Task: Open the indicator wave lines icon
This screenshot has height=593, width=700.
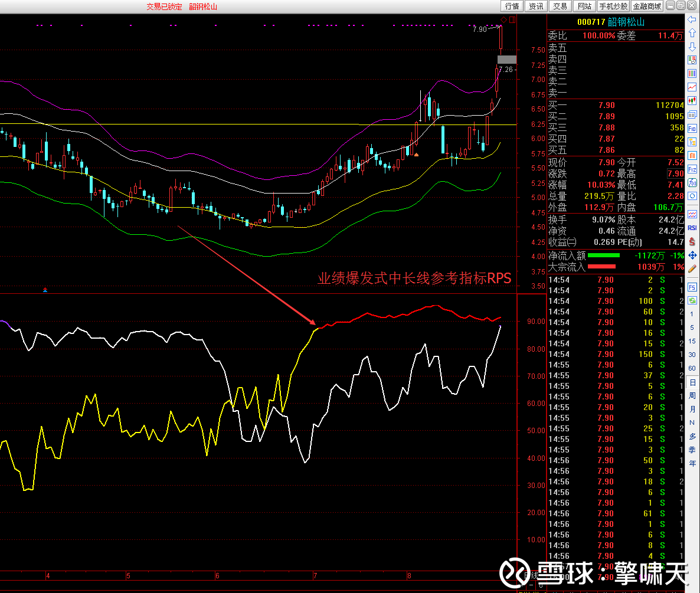Action: 692,214
